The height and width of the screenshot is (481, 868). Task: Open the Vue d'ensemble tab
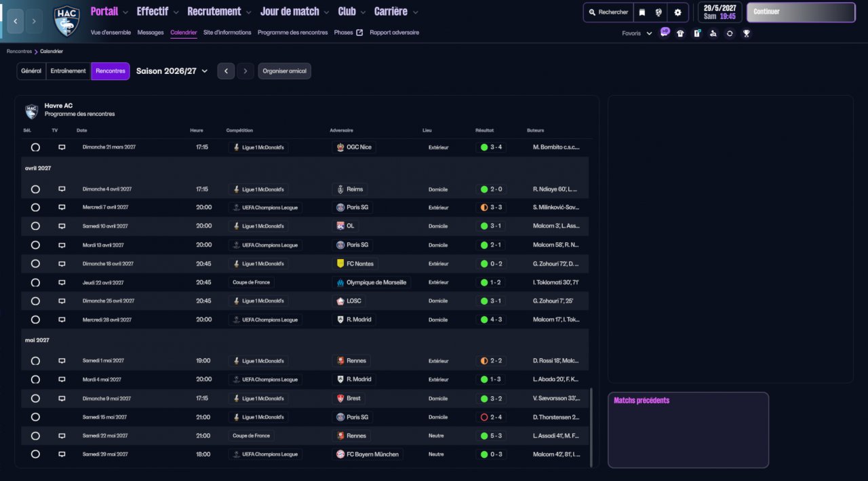[x=111, y=33]
